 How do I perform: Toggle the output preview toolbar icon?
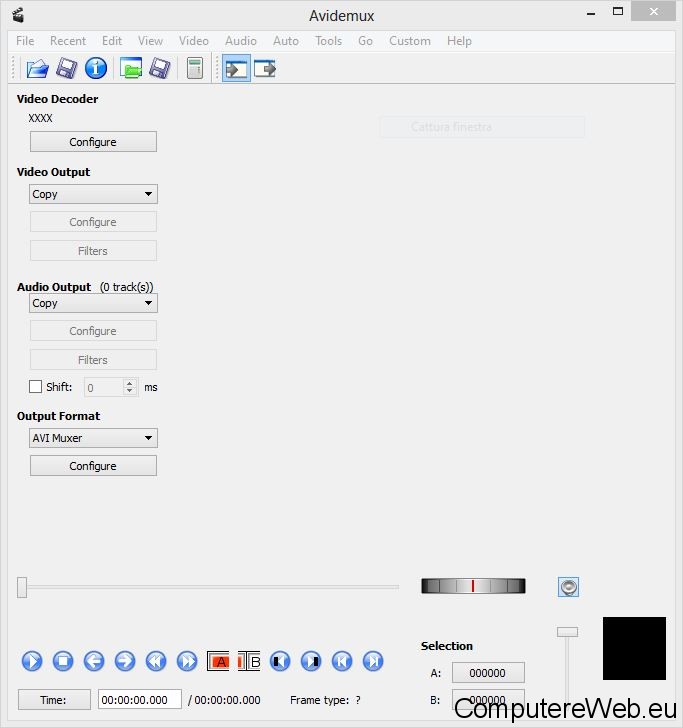pos(265,69)
